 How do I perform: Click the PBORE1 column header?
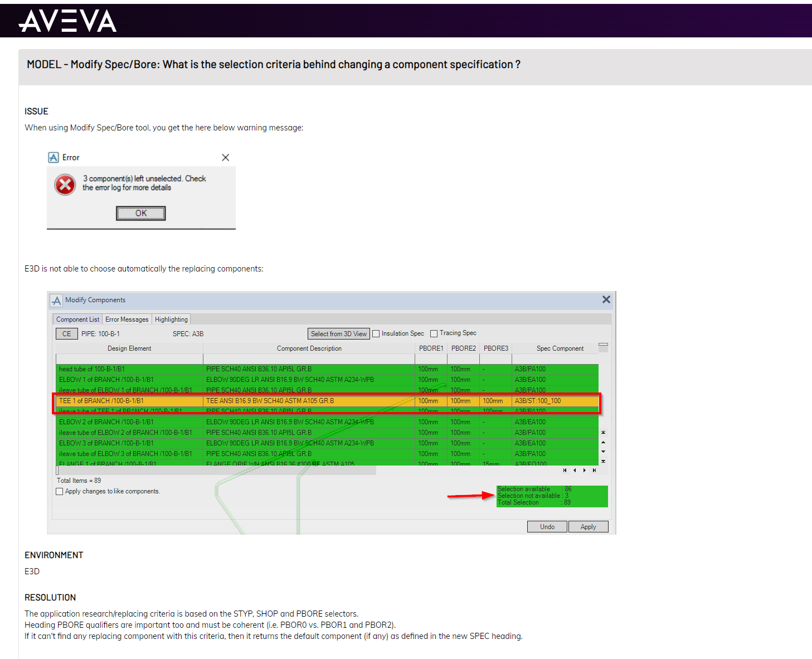(x=431, y=348)
